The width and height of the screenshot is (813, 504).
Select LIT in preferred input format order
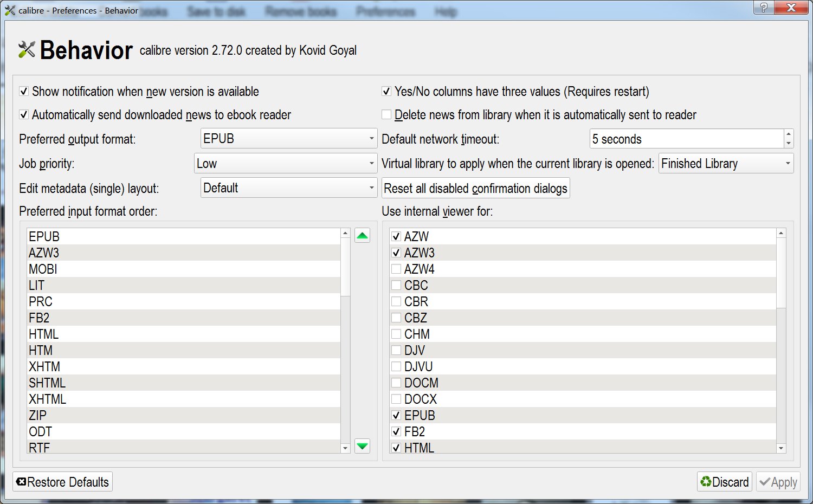[x=184, y=285]
